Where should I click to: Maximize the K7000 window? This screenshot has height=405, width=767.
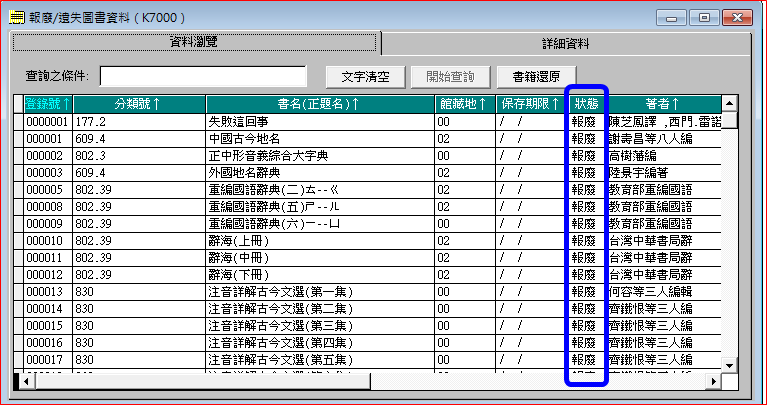click(704, 18)
